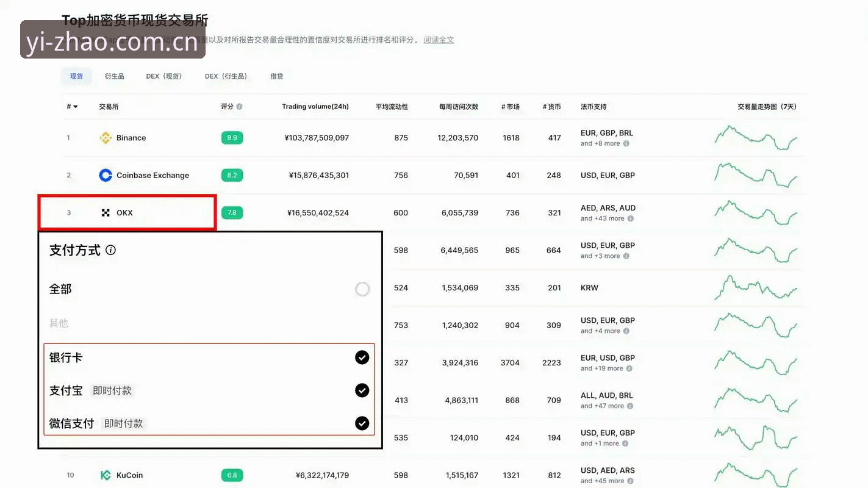The image size is (868, 488).
Task: Open Binance 7-day volume trend chart
Action: click(756, 138)
